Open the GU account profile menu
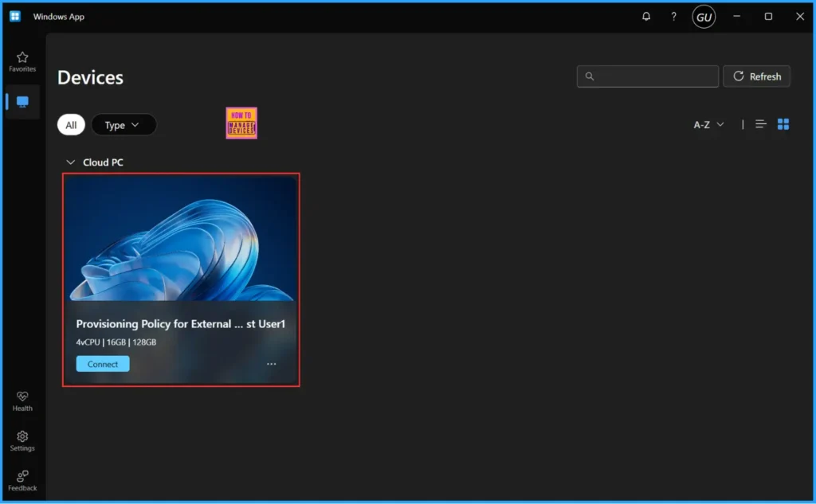 coord(704,17)
